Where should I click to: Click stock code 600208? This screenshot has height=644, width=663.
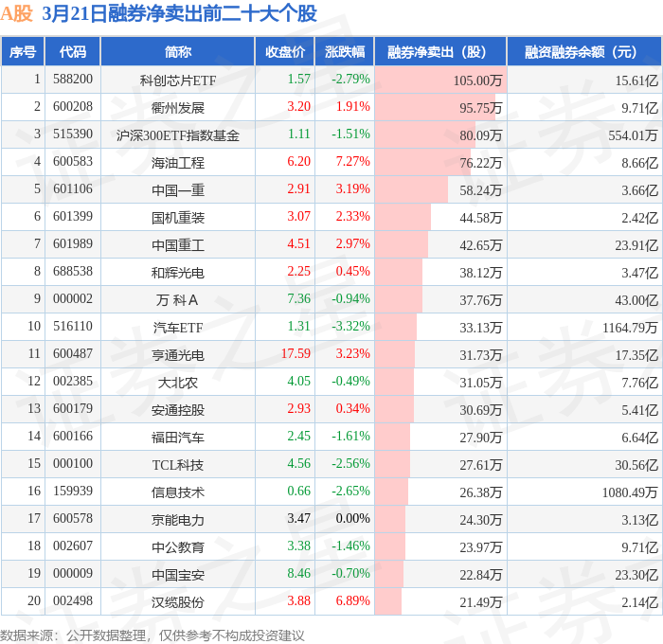point(73,107)
